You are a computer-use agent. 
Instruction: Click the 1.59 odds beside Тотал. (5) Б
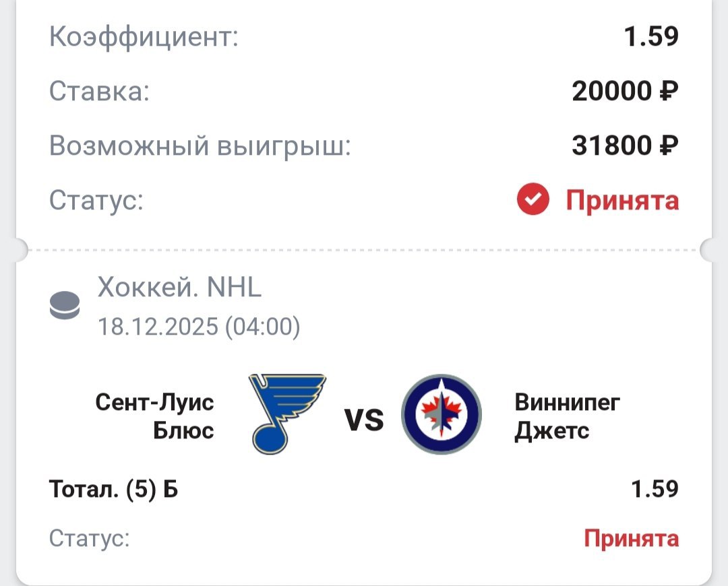pos(655,489)
